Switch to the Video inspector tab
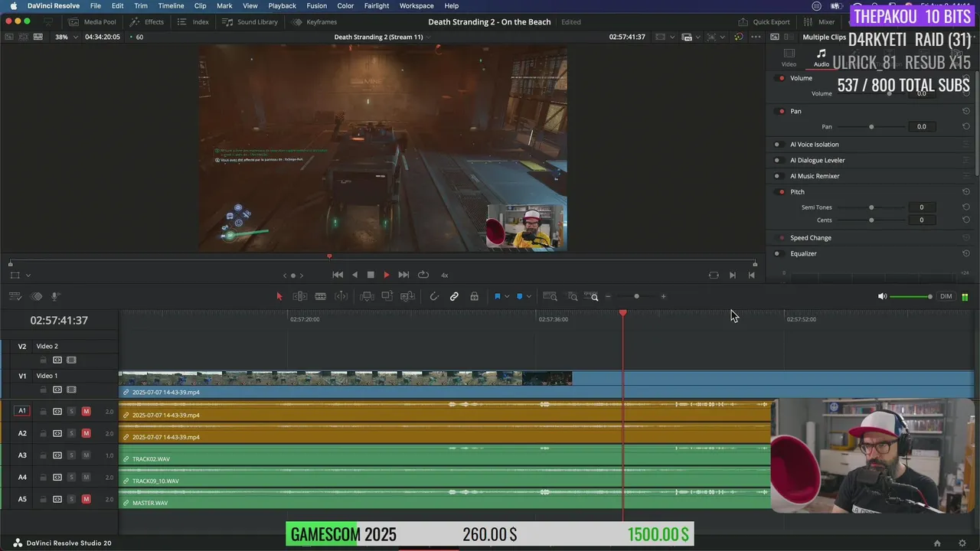The image size is (980, 551). click(x=789, y=57)
